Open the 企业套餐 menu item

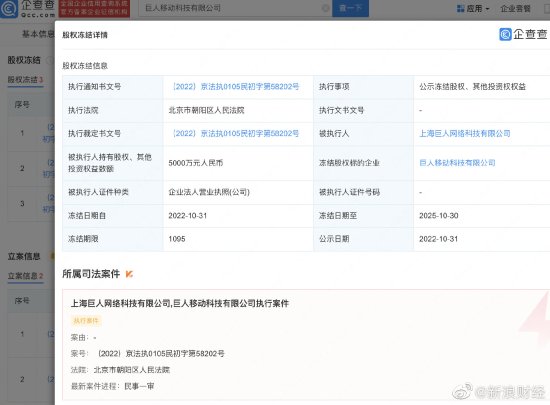click(x=515, y=8)
